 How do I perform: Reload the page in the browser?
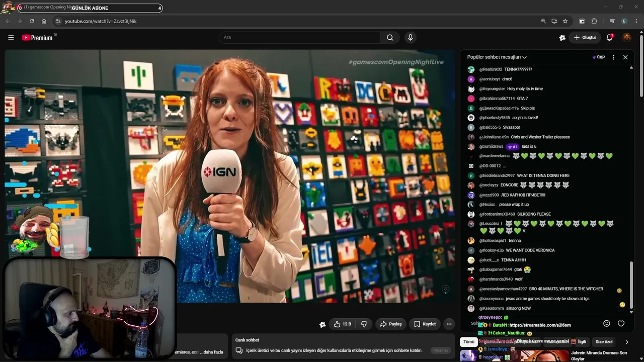[x=32, y=21]
